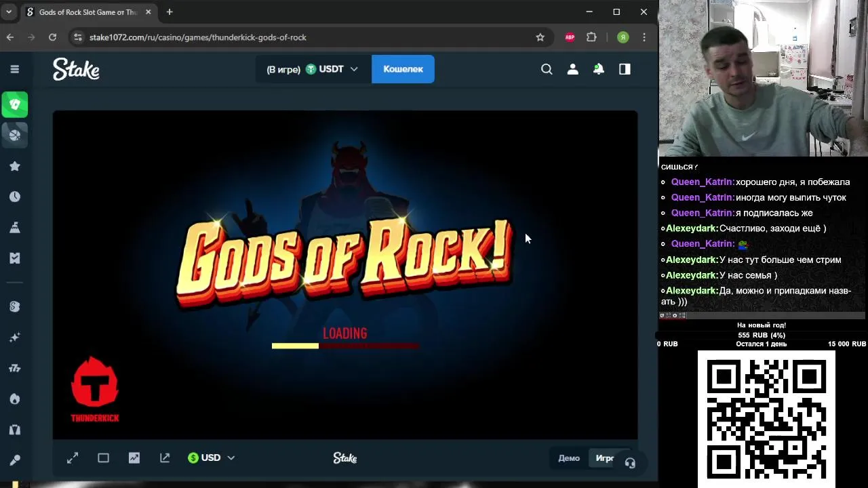The image size is (868, 488).
Task: Enter fullscreen with the expand arrows icon
Action: 73,458
